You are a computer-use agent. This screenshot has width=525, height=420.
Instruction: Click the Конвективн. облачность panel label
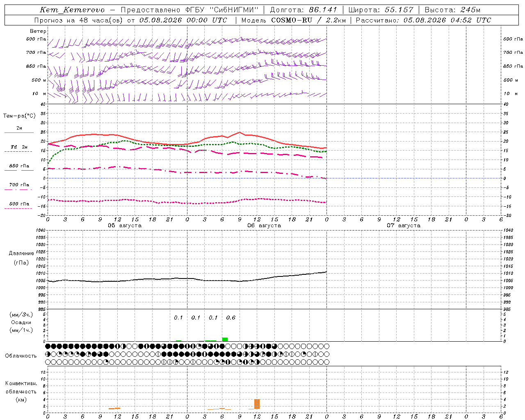(x=21, y=391)
